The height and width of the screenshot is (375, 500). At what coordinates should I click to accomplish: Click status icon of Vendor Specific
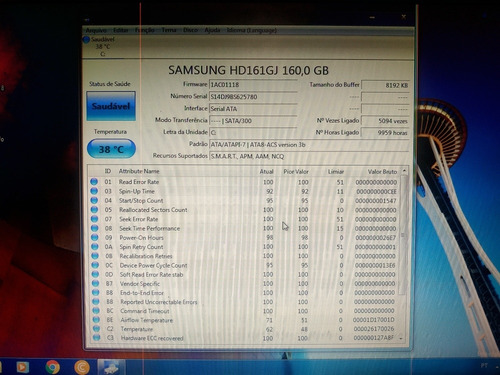(x=96, y=283)
